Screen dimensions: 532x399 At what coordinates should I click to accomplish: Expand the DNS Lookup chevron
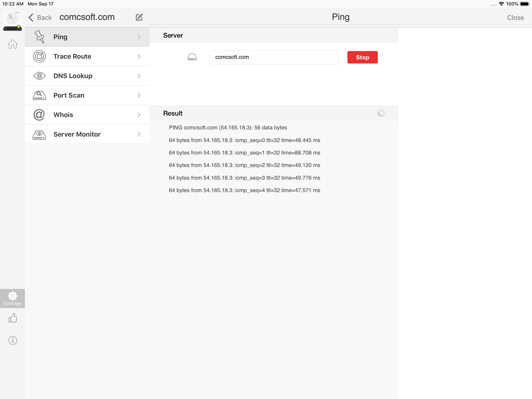(139, 76)
